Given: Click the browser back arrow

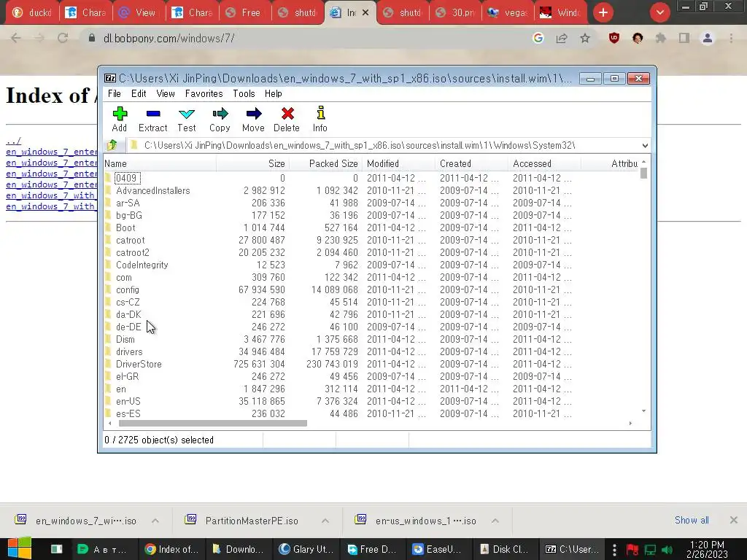Looking at the screenshot, I should pyautogui.click(x=16, y=38).
